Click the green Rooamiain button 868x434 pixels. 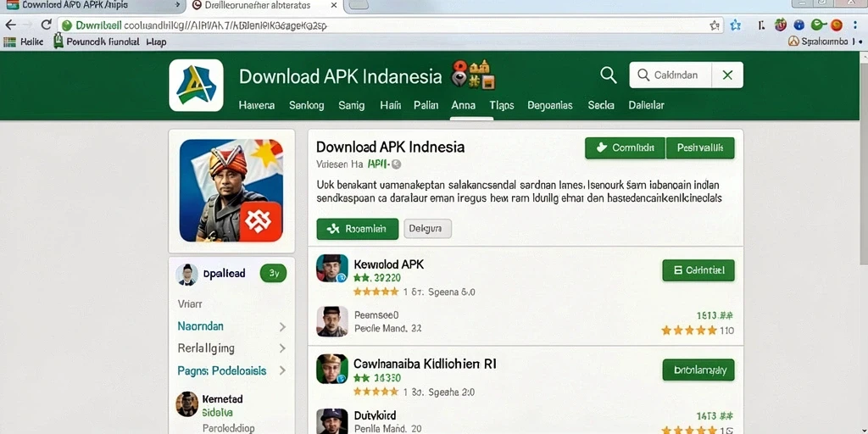358,229
